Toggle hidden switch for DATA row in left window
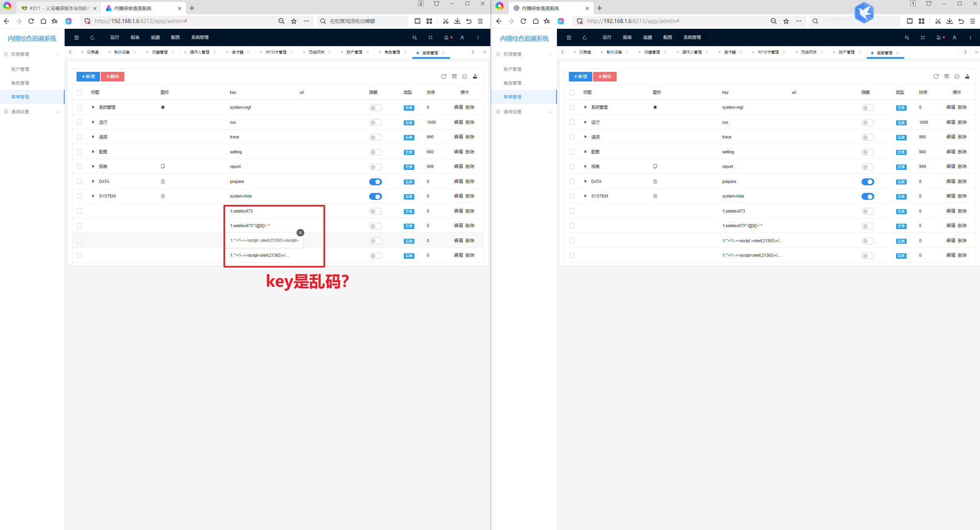This screenshot has height=530, width=980. 375,182
